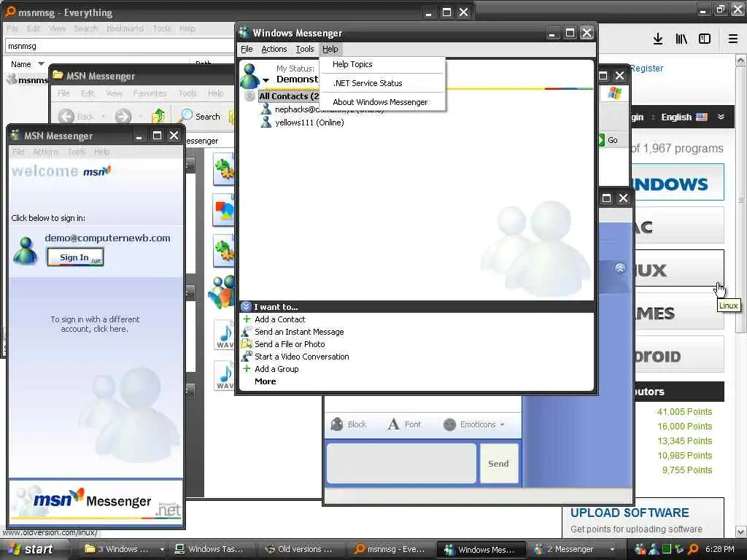Open the Tools menu in Everything window

point(161,28)
